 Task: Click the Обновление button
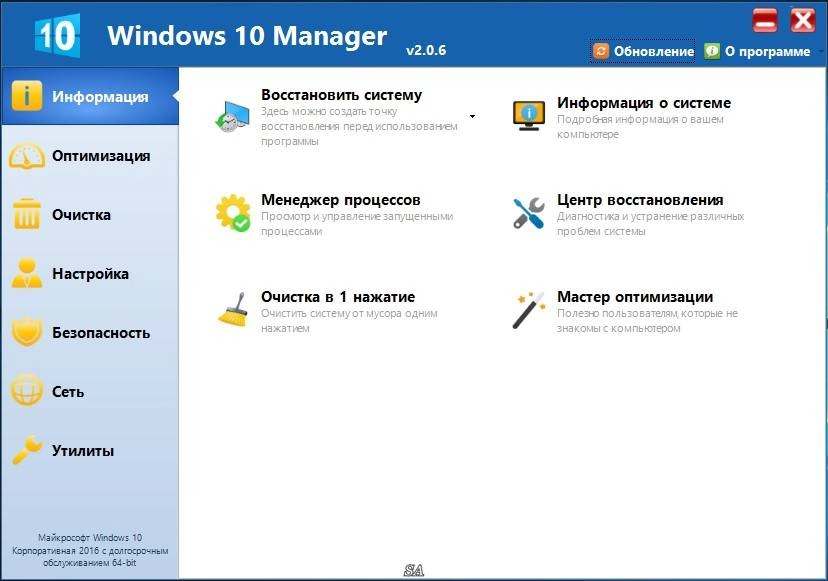(643, 51)
